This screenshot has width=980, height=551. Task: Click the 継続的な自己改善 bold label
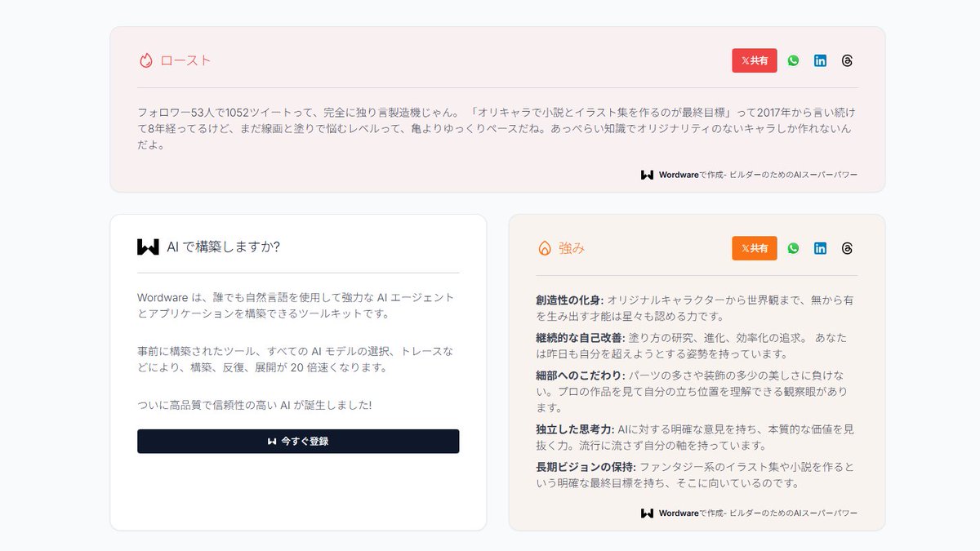581,338
